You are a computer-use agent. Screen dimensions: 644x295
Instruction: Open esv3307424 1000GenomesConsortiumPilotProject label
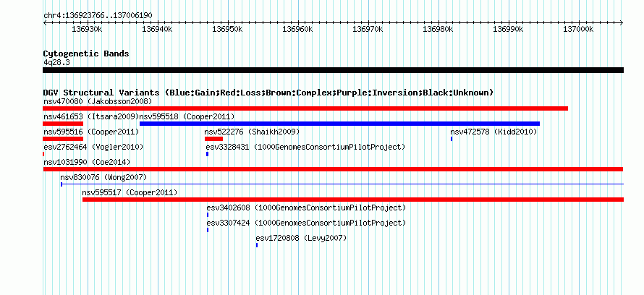(306, 223)
